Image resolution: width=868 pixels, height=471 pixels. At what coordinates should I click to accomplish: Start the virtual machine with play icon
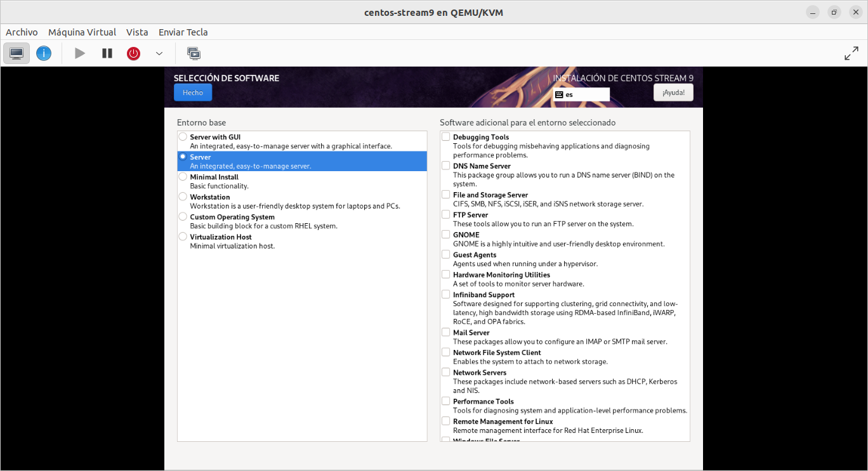[80, 53]
